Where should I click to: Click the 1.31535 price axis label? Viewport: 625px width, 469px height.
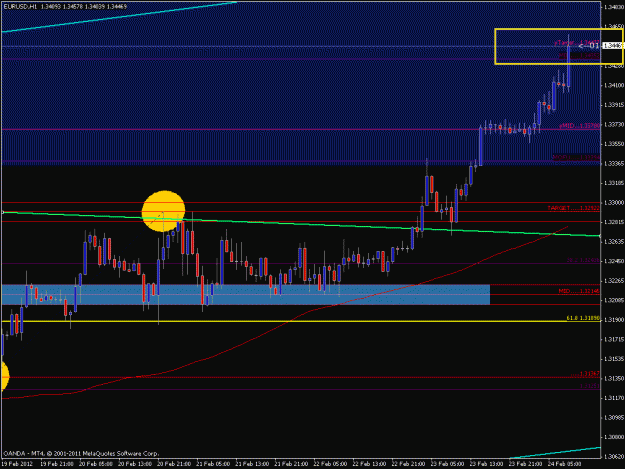613,359
